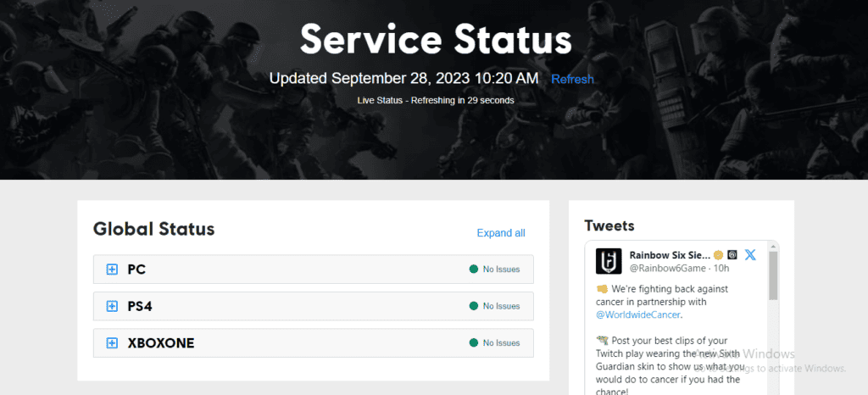Click Expand all in Global Status
Image resolution: width=868 pixels, height=395 pixels.
click(x=501, y=233)
